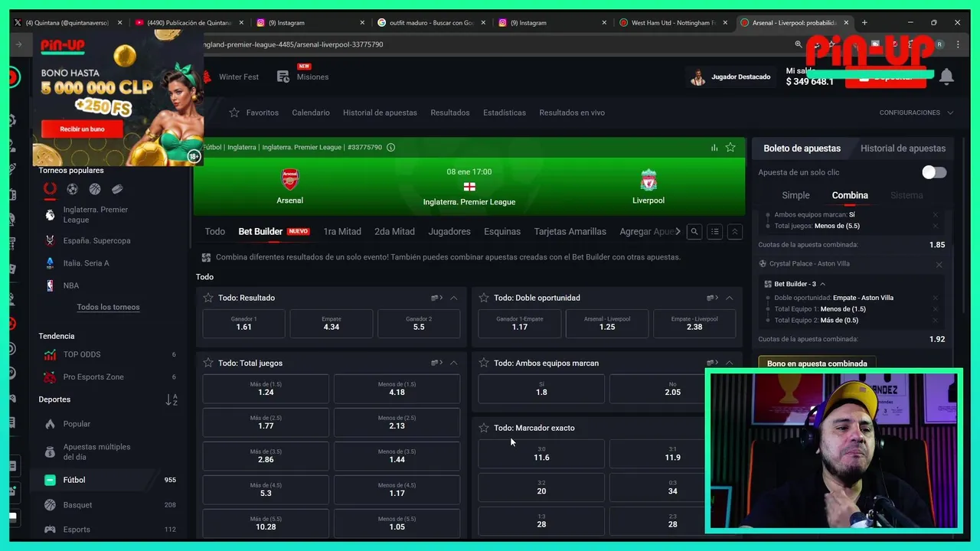The image size is (980, 551).
Task: Switch markets to list view icon
Action: click(714, 232)
